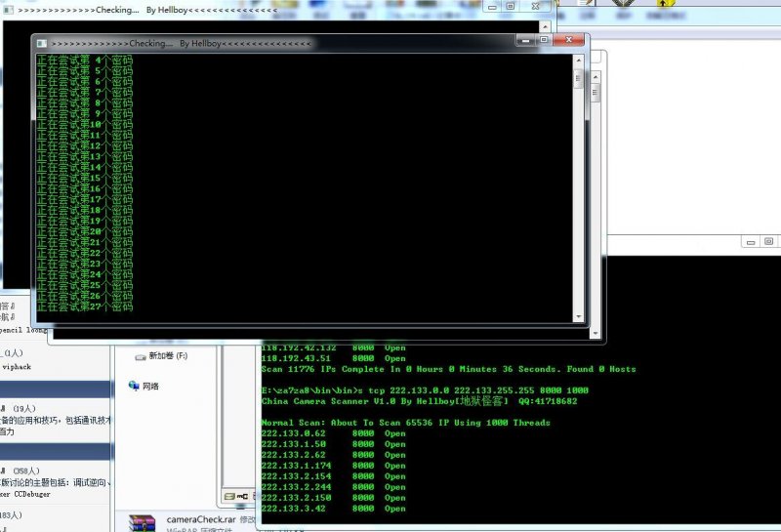
Task: Click the 222.133.2.154 scan result line
Action: point(333,476)
